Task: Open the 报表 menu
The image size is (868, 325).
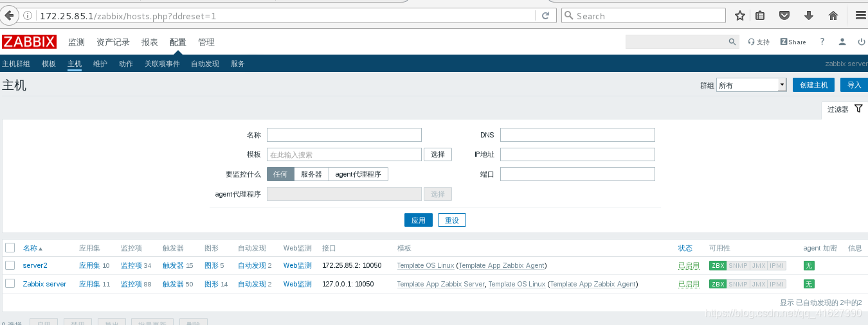Action: pos(150,42)
